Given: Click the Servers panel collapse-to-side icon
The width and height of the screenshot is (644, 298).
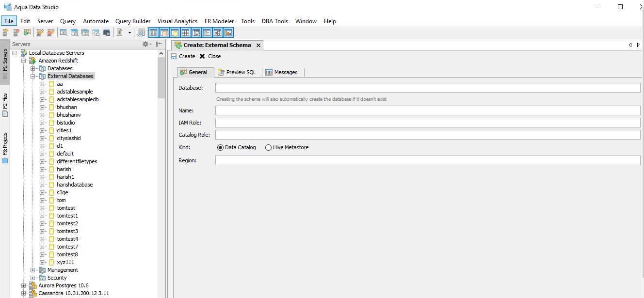Looking at the screenshot, I should pos(159,44).
